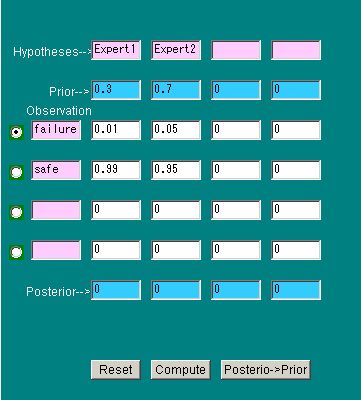Viewport: 361px width, 400px height.
Task: Click the safe observation name field
Action: 56,170
